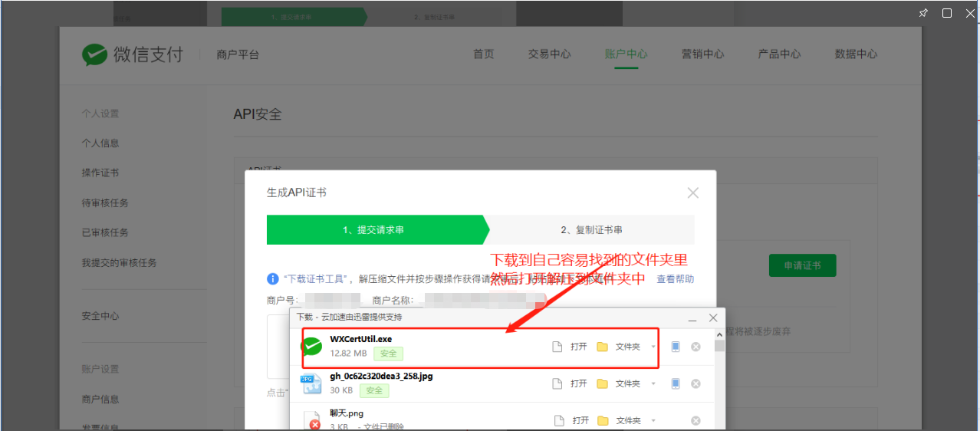980x431 pixels.
Task: Open 交易中心 in top navigation
Action: (x=549, y=54)
